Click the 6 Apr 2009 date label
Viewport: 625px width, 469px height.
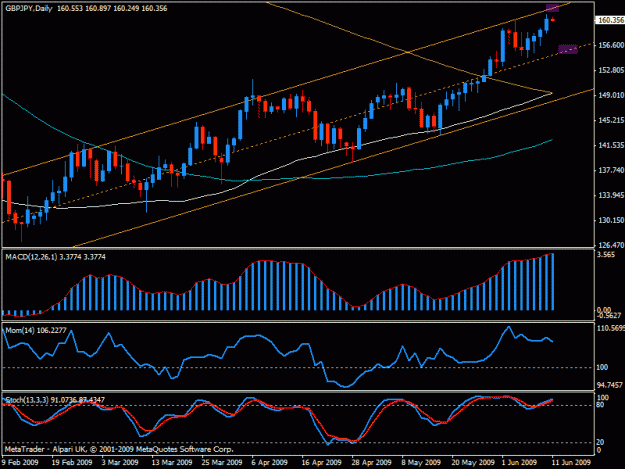tap(270, 462)
